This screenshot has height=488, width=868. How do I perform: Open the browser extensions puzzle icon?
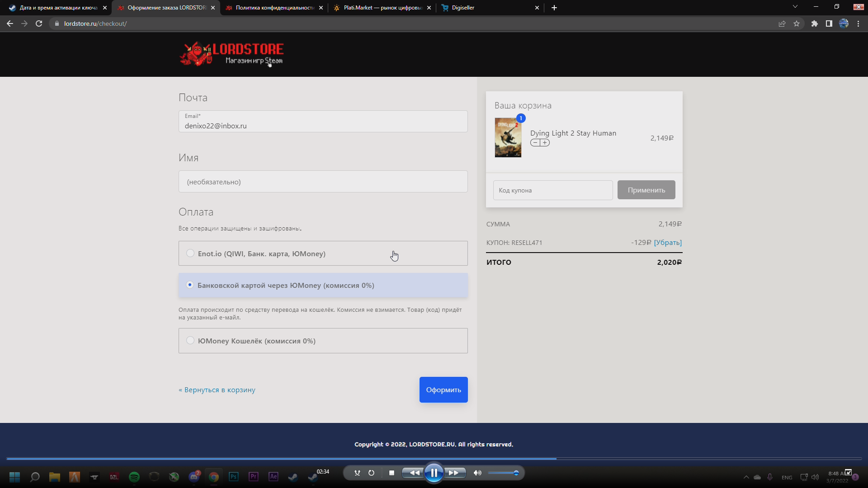click(815, 23)
